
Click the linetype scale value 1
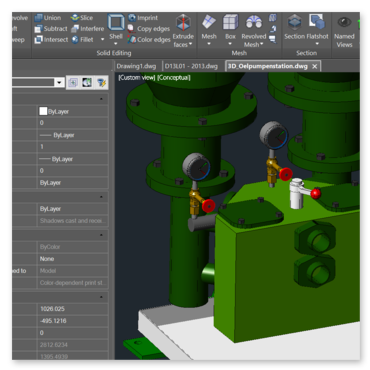(x=73, y=147)
